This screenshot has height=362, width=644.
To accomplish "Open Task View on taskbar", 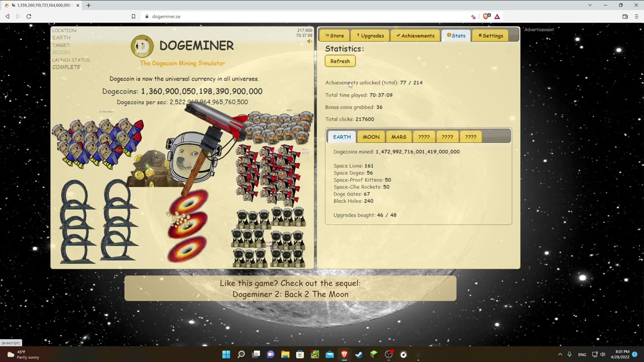I will [256, 354].
